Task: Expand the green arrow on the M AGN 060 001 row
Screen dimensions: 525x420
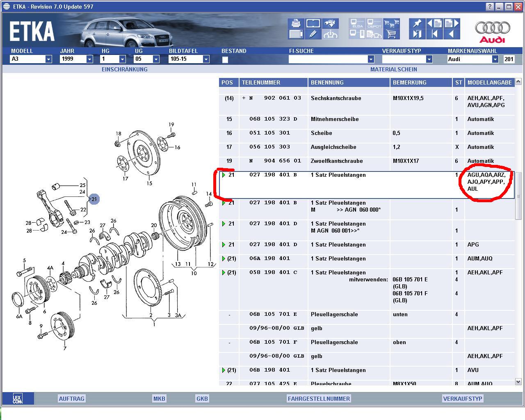Action: pos(224,224)
